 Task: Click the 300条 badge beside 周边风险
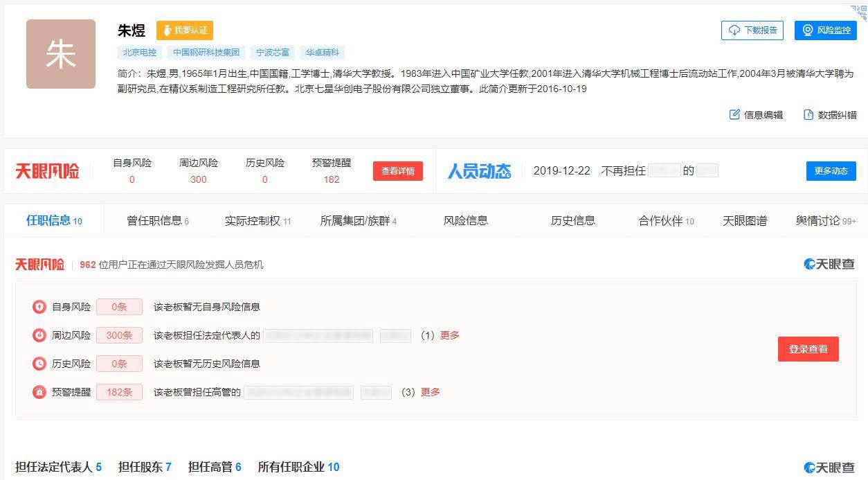(x=119, y=335)
